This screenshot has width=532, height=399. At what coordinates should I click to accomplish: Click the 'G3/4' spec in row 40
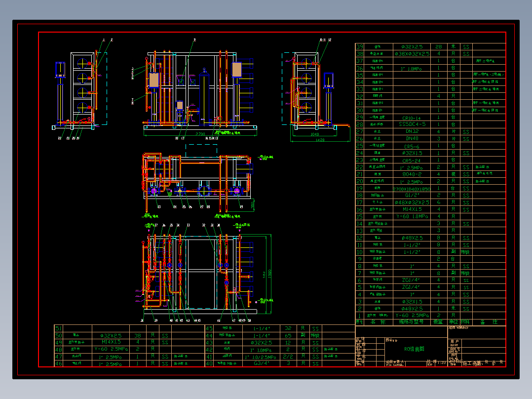(x=262, y=363)
